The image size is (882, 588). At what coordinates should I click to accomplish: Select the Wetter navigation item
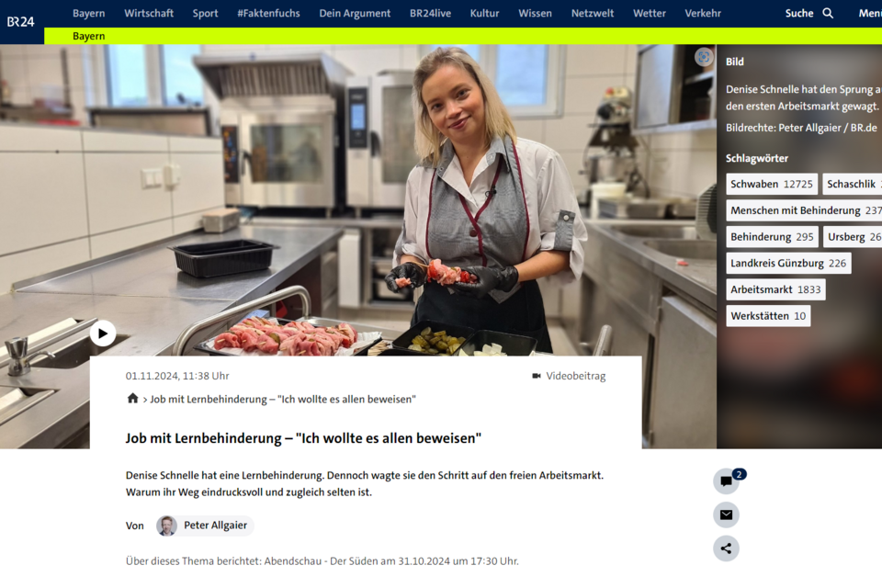coord(650,13)
